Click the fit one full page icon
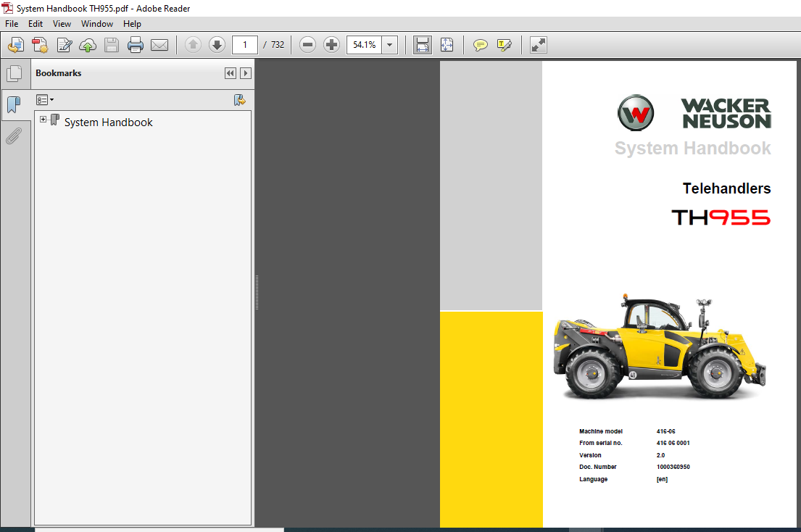 [447, 45]
